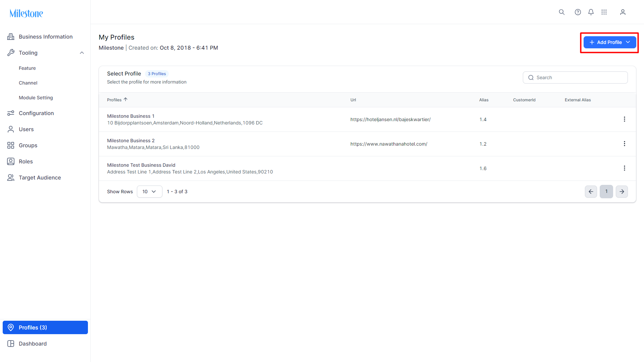Click the created date 'Oct 8, 2018 - 6:41 PM'
This screenshot has height=362, width=644.
point(189,48)
